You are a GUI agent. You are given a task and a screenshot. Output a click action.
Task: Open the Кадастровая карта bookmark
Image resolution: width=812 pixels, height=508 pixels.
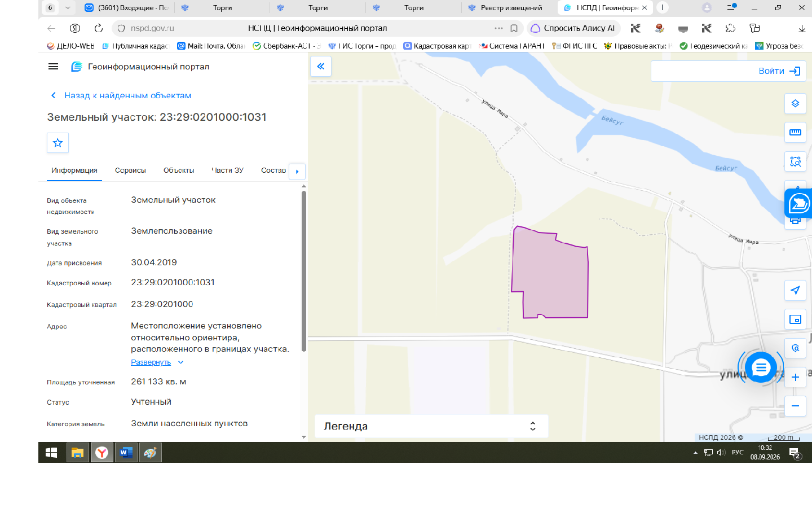[x=437, y=46]
